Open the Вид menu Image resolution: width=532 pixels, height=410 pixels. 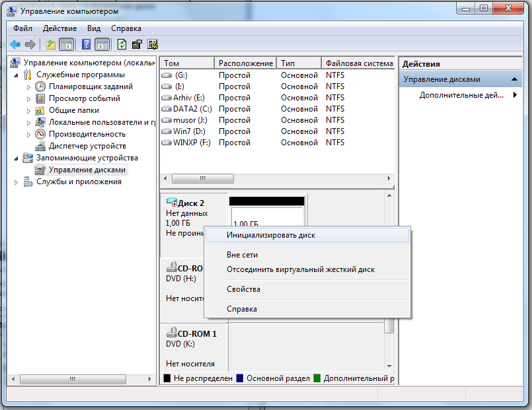pyautogui.click(x=94, y=28)
